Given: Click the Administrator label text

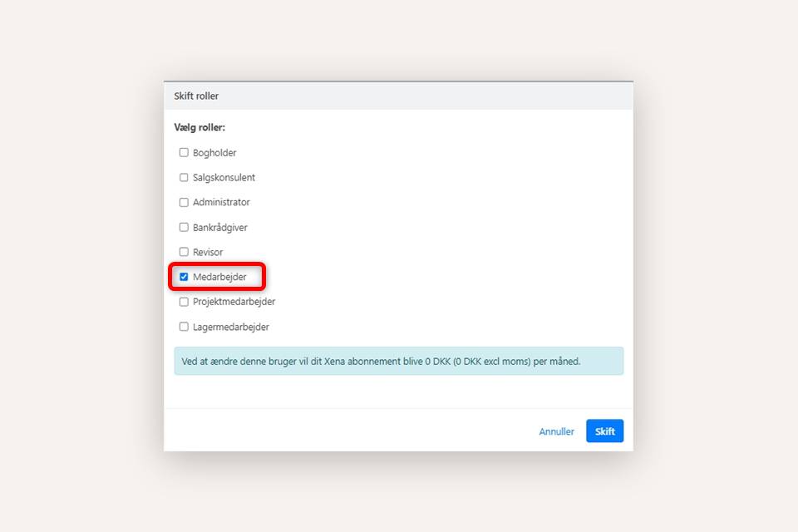Looking at the screenshot, I should [x=221, y=203].
